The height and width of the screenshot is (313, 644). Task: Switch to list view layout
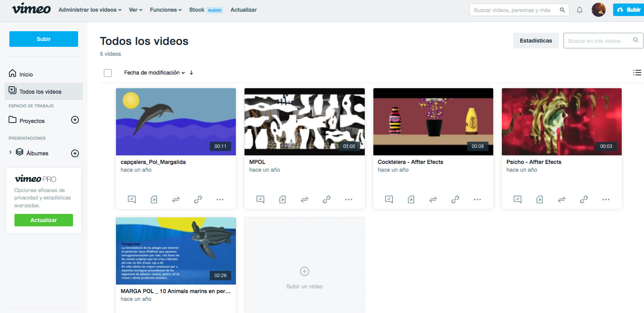(637, 73)
